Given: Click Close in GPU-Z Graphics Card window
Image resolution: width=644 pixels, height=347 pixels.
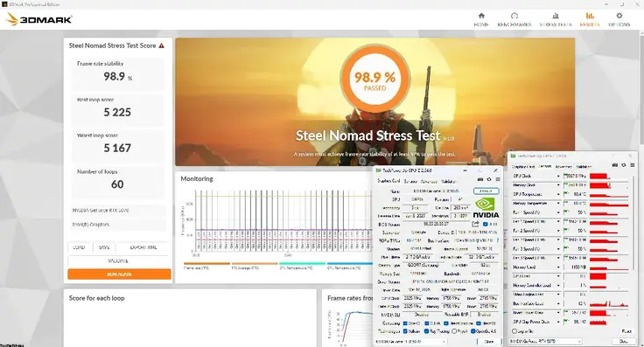Looking at the screenshot, I should pos(489,341).
